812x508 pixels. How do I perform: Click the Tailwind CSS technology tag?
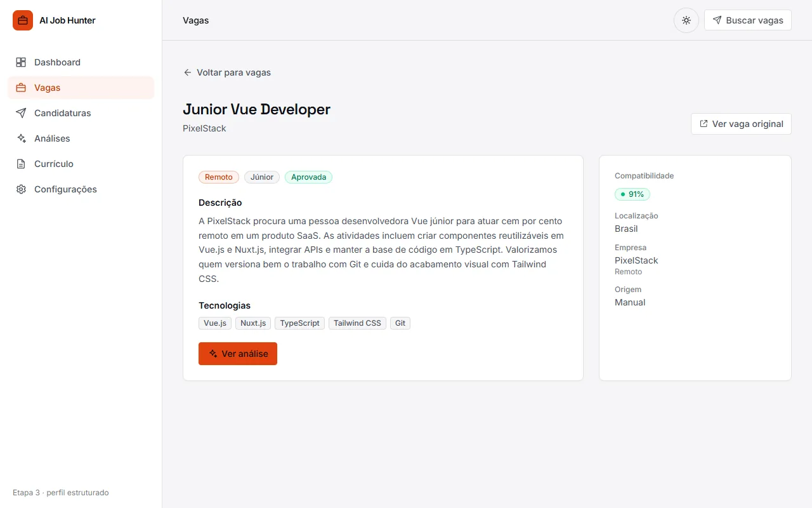[x=357, y=323]
